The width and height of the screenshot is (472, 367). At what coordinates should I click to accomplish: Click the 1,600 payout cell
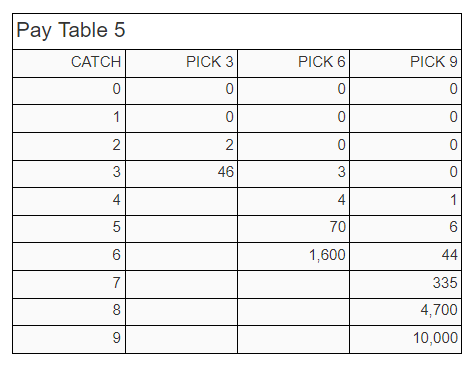pos(327,255)
